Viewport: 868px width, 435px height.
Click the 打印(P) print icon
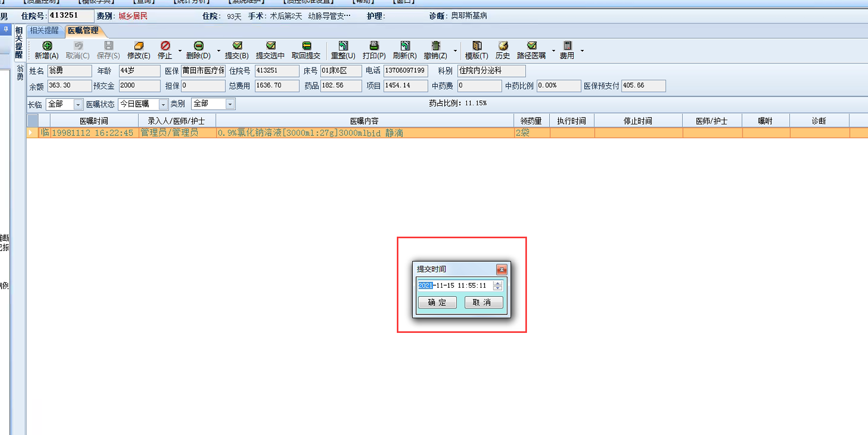(x=374, y=46)
